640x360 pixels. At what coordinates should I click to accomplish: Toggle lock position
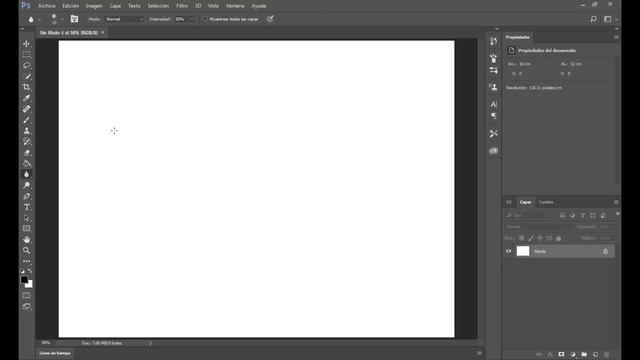pos(540,238)
